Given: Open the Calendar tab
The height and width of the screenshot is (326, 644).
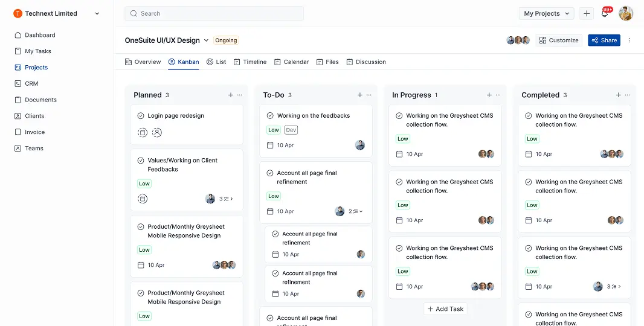Looking at the screenshot, I should (291, 62).
